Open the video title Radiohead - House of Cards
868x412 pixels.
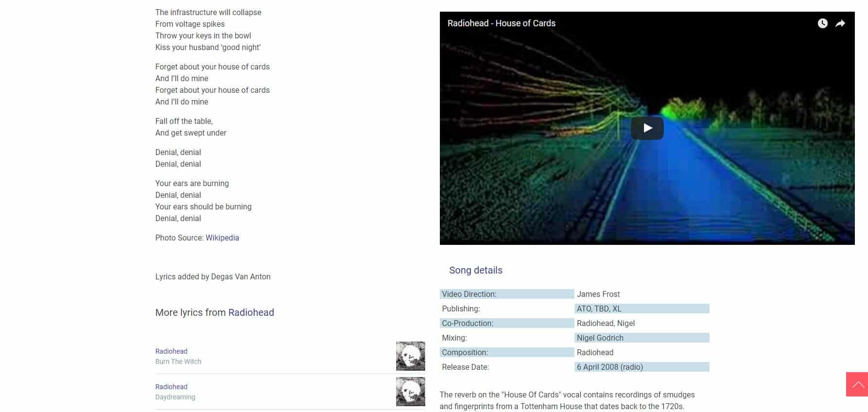click(501, 23)
